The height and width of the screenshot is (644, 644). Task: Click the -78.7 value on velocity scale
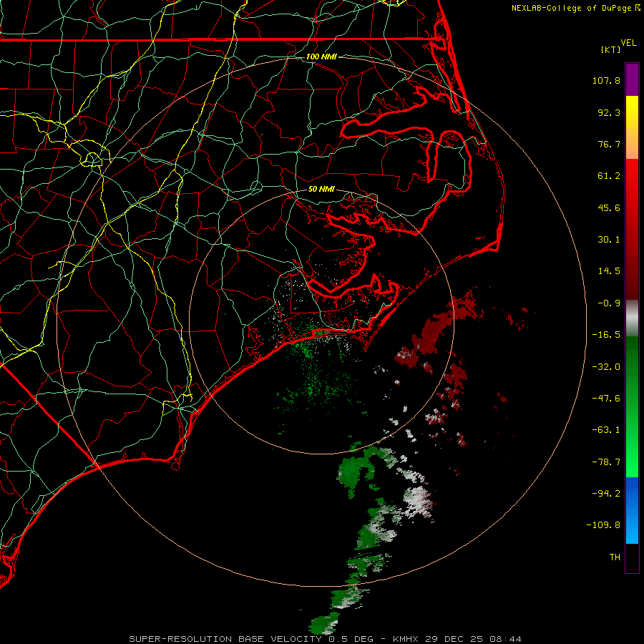[606, 462]
